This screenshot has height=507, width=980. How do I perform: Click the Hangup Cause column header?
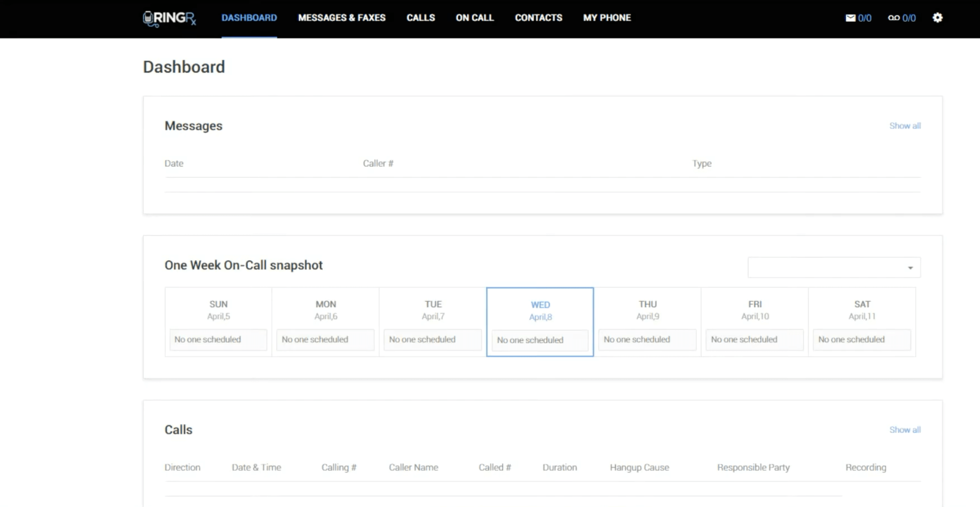(x=639, y=467)
